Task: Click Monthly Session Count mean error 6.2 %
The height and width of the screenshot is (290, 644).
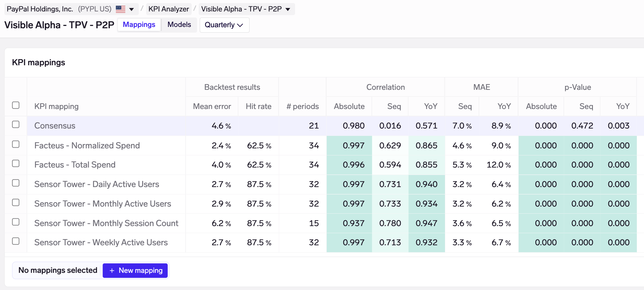Action: tap(221, 223)
